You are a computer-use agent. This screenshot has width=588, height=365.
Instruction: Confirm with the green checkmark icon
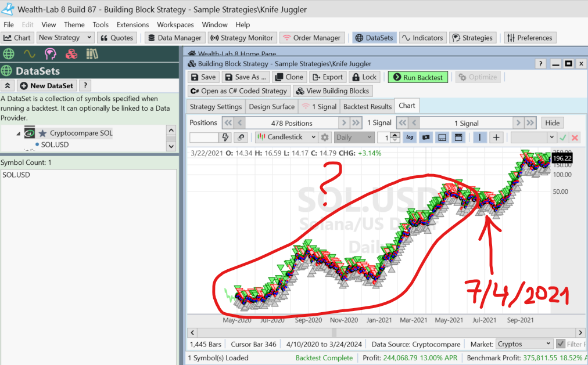click(x=562, y=138)
